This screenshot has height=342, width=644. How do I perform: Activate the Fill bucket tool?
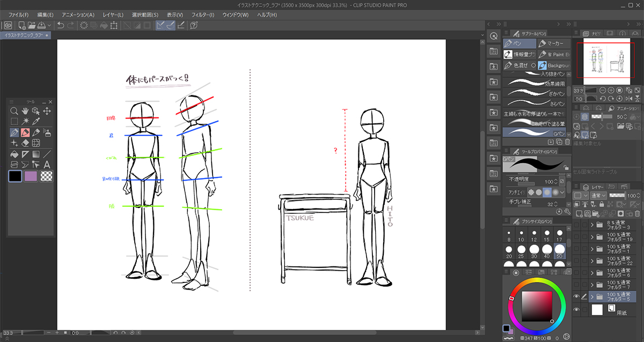click(14, 154)
